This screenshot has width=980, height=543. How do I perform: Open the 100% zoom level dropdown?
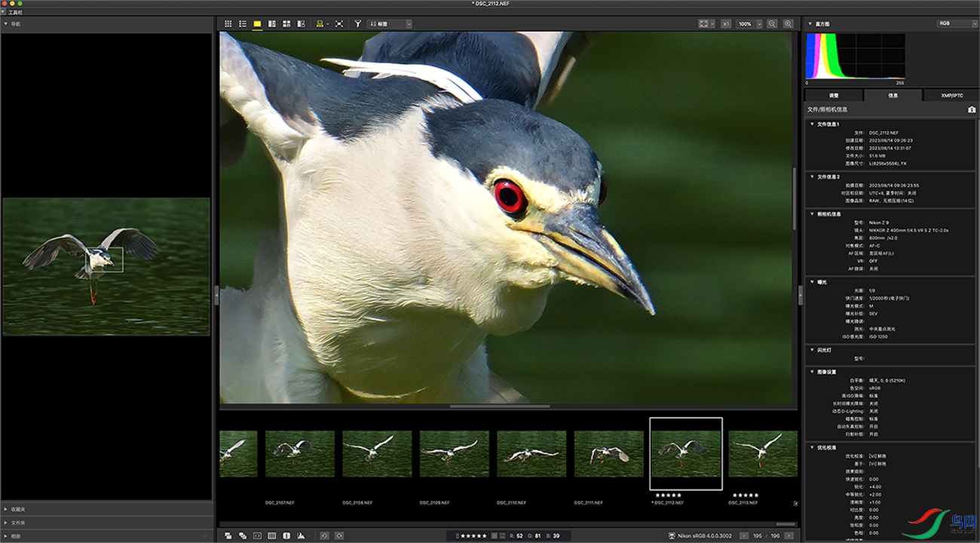click(x=749, y=24)
